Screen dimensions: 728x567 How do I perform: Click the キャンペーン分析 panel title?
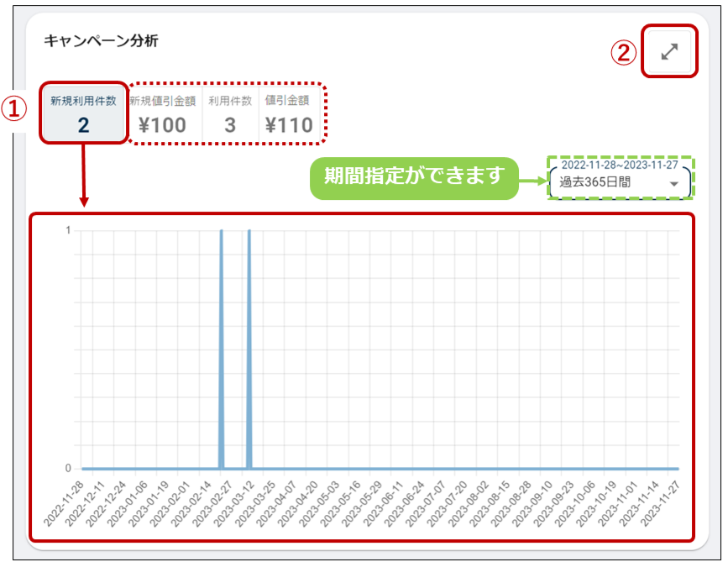coord(101,40)
